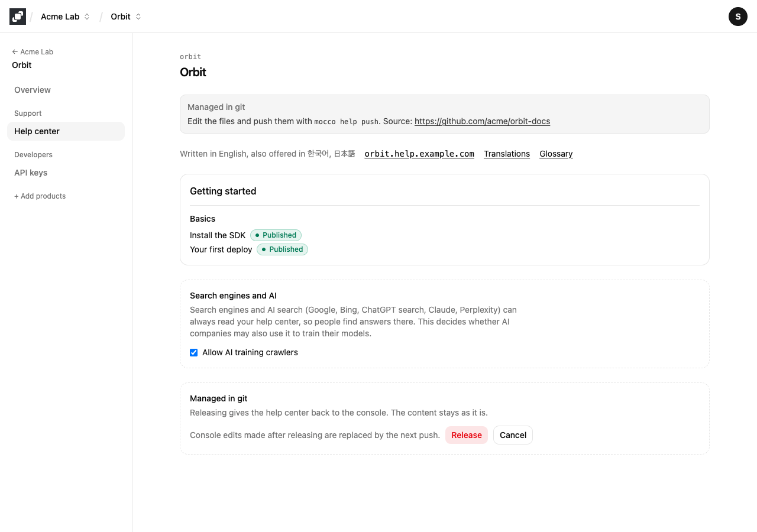
Task: Click + Add products in sidebar
Action: [x=40, y=196]
